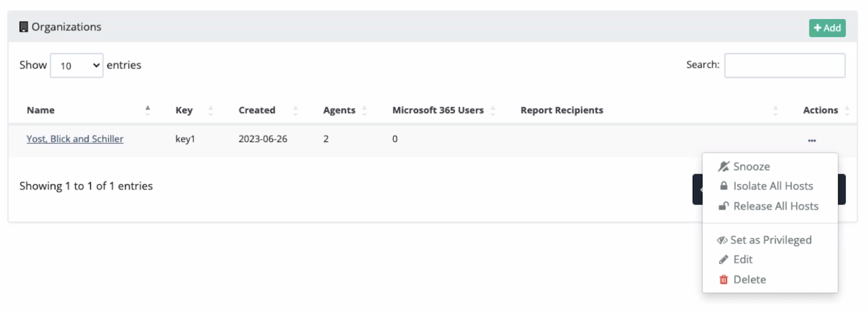
Task: Click the Release All Hosts unlock icon
Action: (723, 206)
